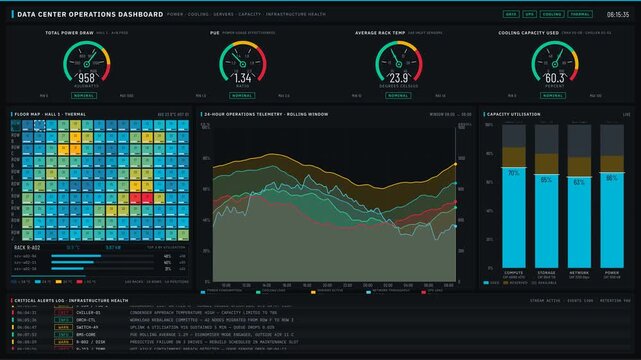Click the POWER label under capacity bars

(x=612, y=273)
